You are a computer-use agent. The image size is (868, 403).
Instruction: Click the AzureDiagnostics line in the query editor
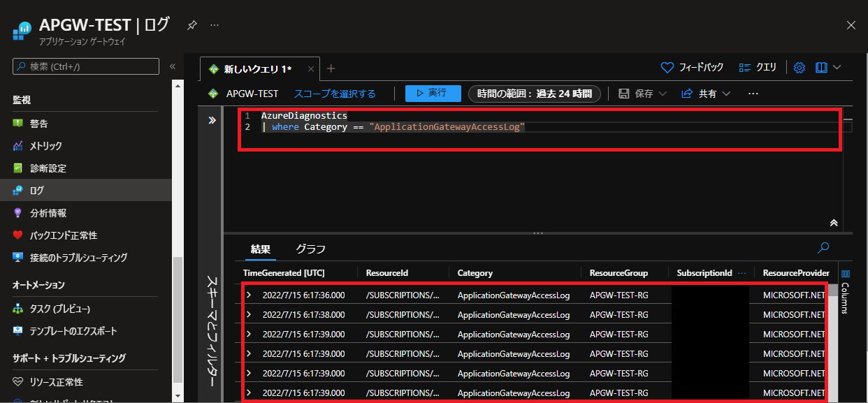click(x=304, y=115)
